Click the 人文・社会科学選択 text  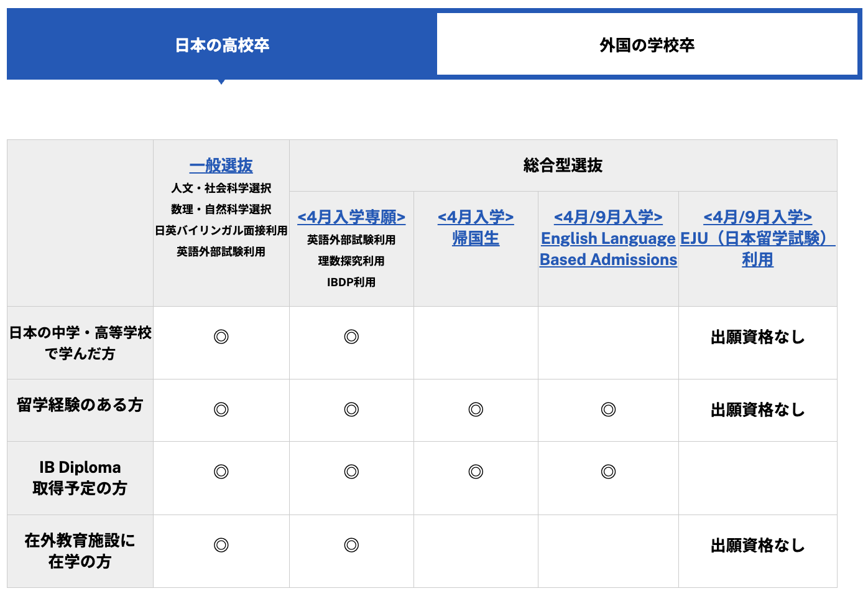coord(221,188)
